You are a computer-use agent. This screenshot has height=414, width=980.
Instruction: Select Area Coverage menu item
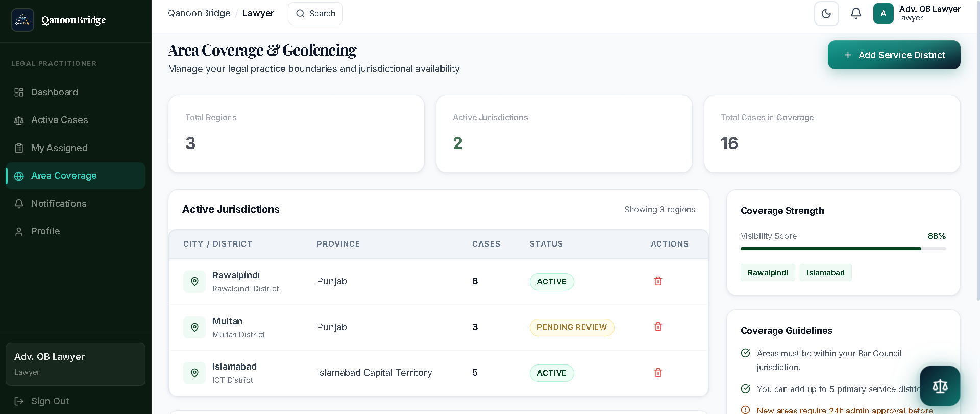pos(76,176)
